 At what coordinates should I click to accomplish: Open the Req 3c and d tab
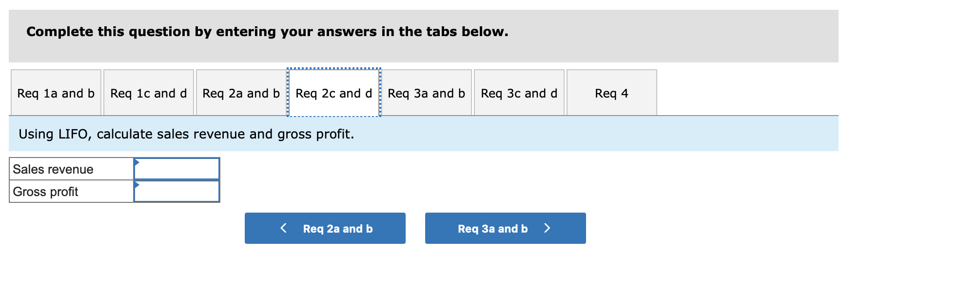(519, 93)
